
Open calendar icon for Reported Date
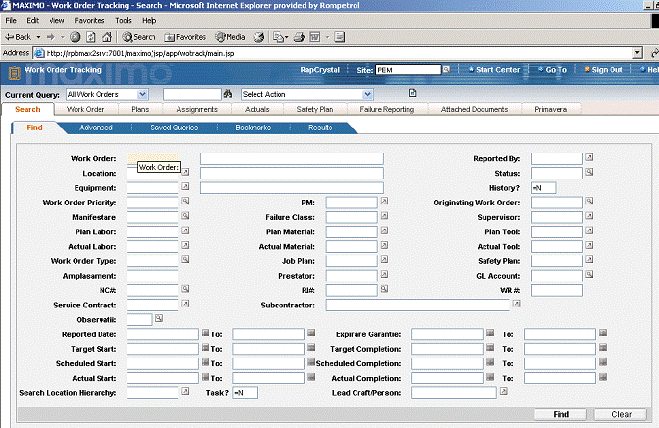(205, 333)
